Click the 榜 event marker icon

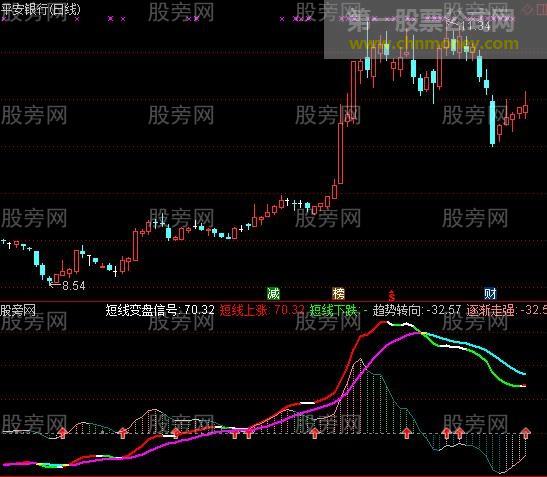pos(338,294)
